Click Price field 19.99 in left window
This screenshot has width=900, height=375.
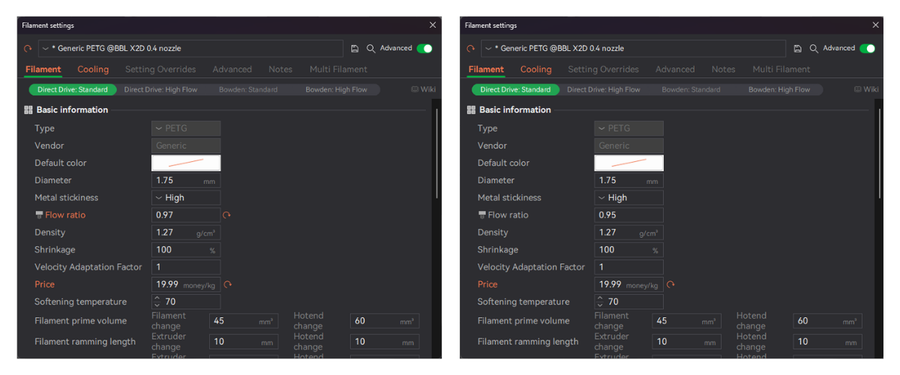coord(186,284)
